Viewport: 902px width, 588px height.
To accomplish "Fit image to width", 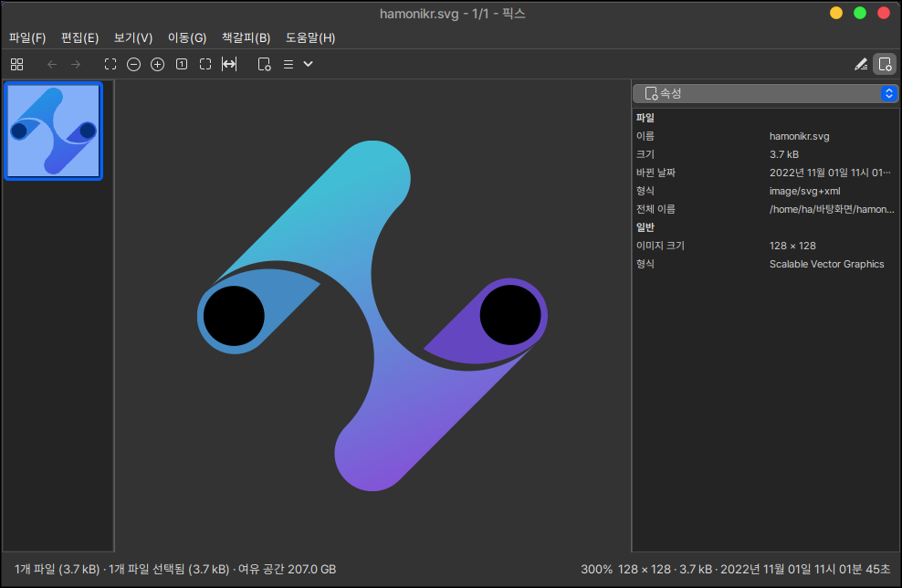I will [229, 64].
